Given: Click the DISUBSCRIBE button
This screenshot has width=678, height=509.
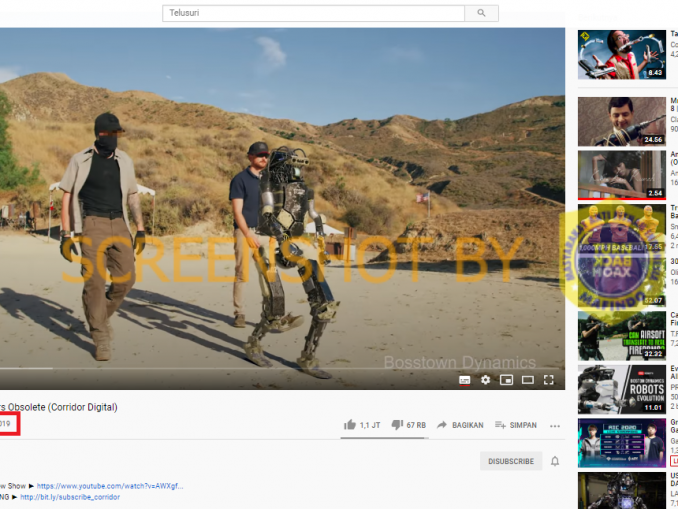Looking at the screenshot, I should click(511, 461).
